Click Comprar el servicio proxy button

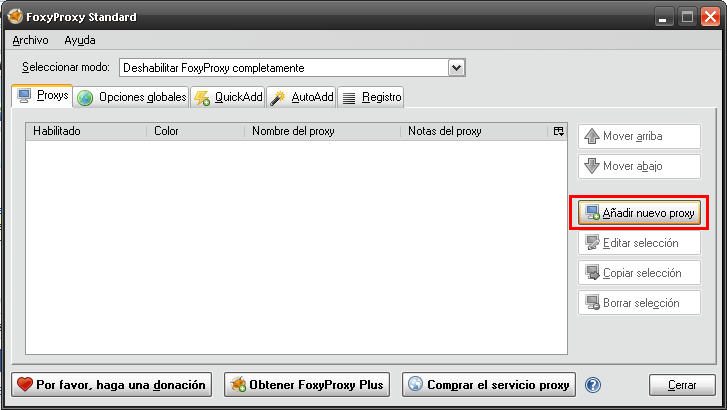[489, 384]
